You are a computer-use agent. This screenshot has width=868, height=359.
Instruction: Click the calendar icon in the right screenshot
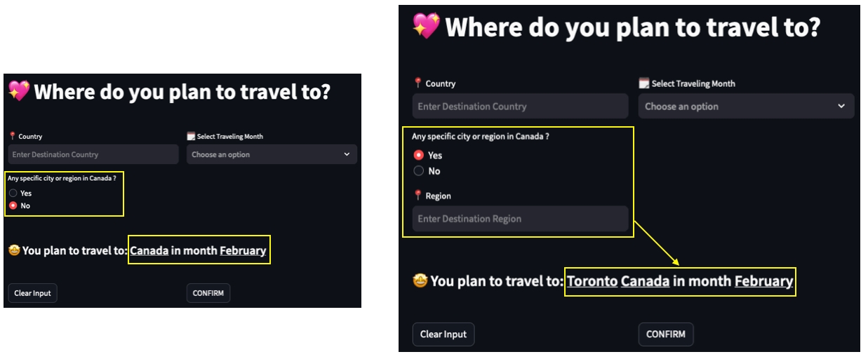tap(643, 83)
